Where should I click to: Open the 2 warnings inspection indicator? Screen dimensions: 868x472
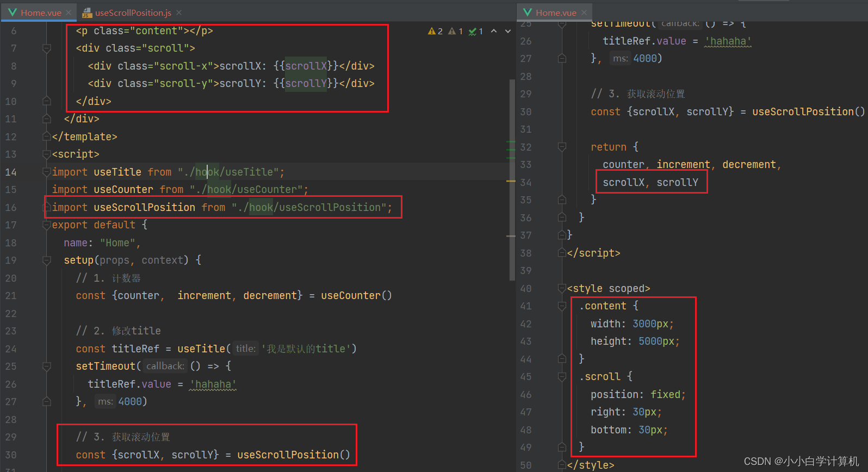coord(435,32)
